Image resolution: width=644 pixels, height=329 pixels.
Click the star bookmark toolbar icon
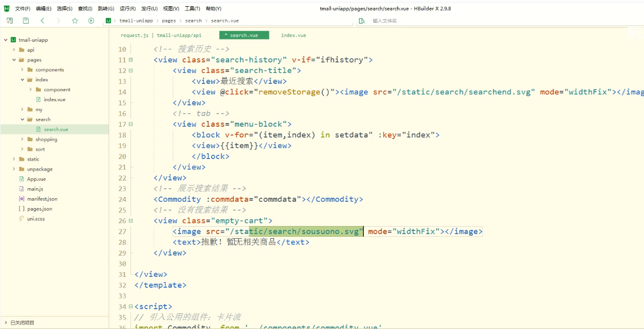[x=75, y=20]
